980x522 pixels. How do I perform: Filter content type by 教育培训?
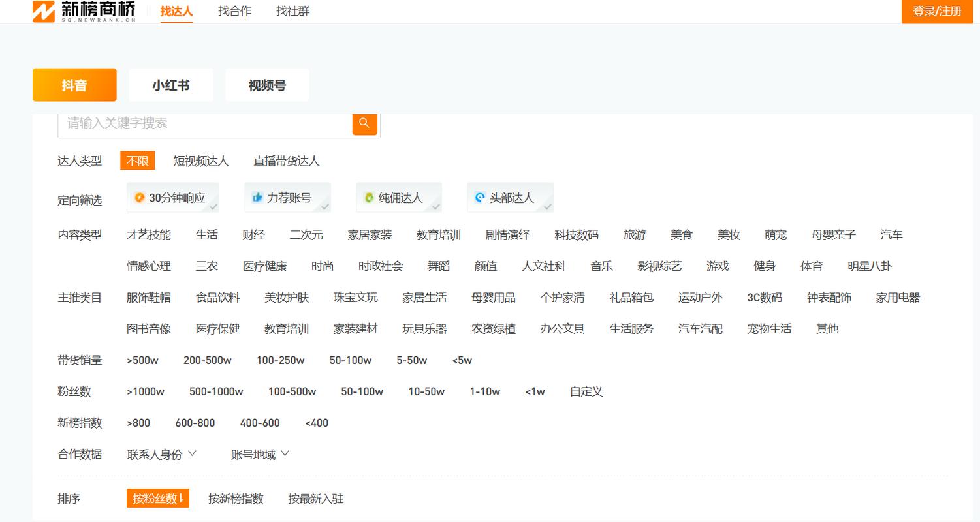tap(439, 235)
